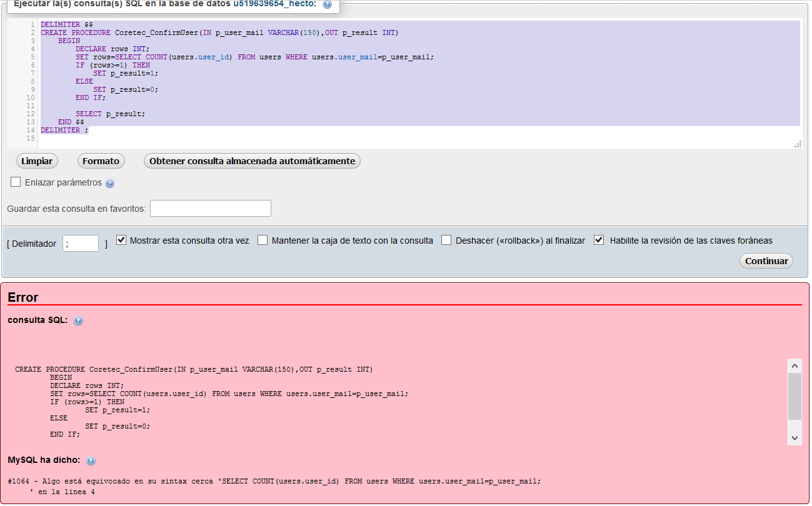Uncheck Mostrar esta consulta otra vez
This screenshot has width=812, height=506.
(x=121, y=240)
